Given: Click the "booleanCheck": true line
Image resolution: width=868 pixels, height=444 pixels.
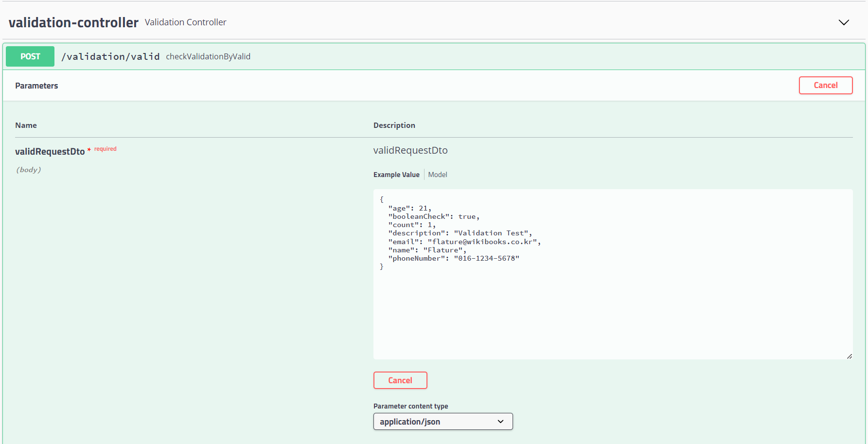Looking at the screenshot, I should tap(434, 216).
